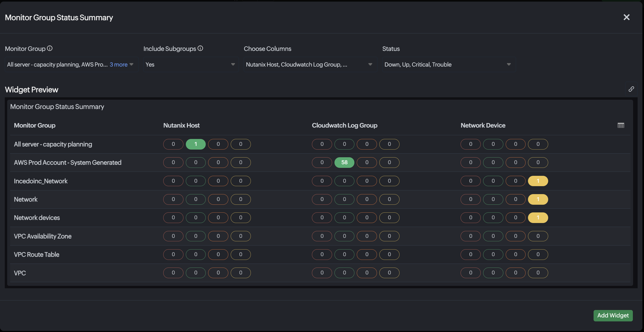Expand the Status filter dropdown
Viewport: 644px width, 332px height.
[449, 64]
